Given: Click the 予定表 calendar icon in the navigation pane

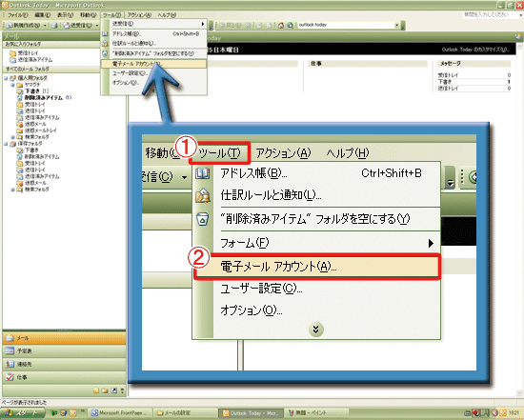Looking at the screenshot, I should 10,350.
